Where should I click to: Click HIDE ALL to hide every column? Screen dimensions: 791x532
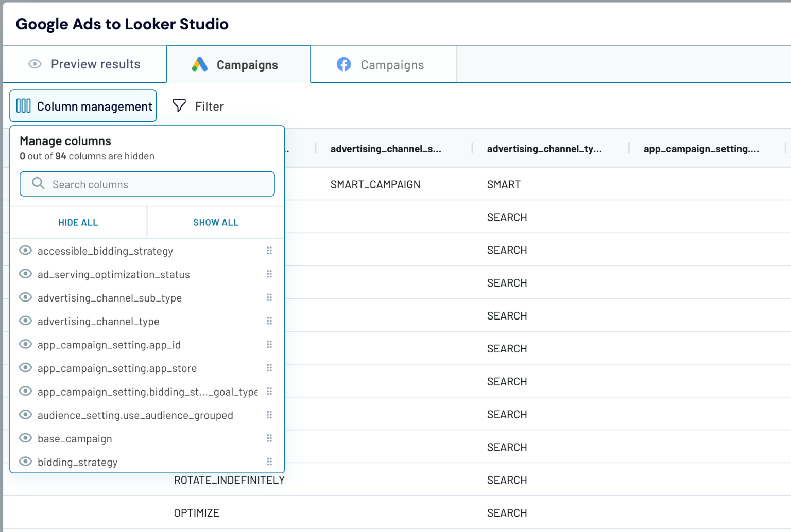(x=78, y=222)
